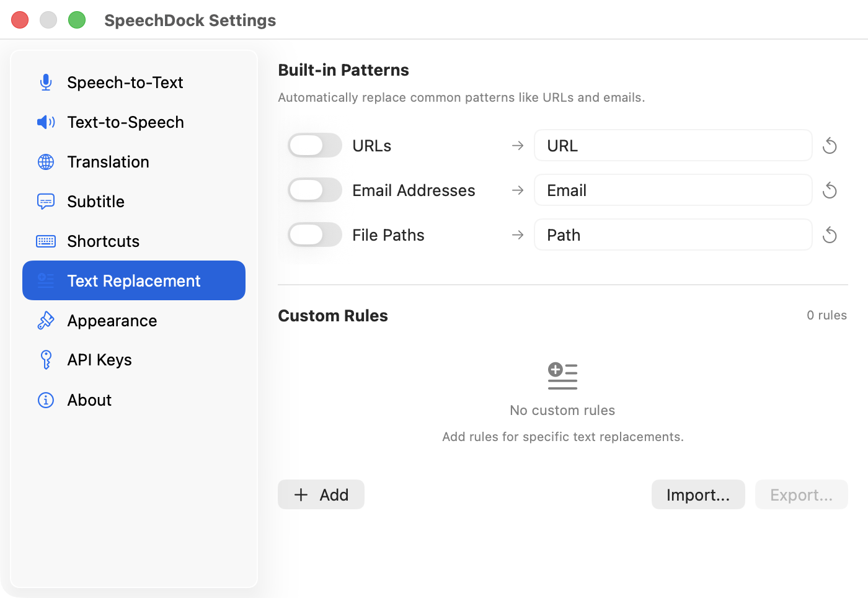This screenshot has width=868, height=598.
Task: Open the Text Replacement settings page
Action: pyautogui.click(x=133, y=280)
